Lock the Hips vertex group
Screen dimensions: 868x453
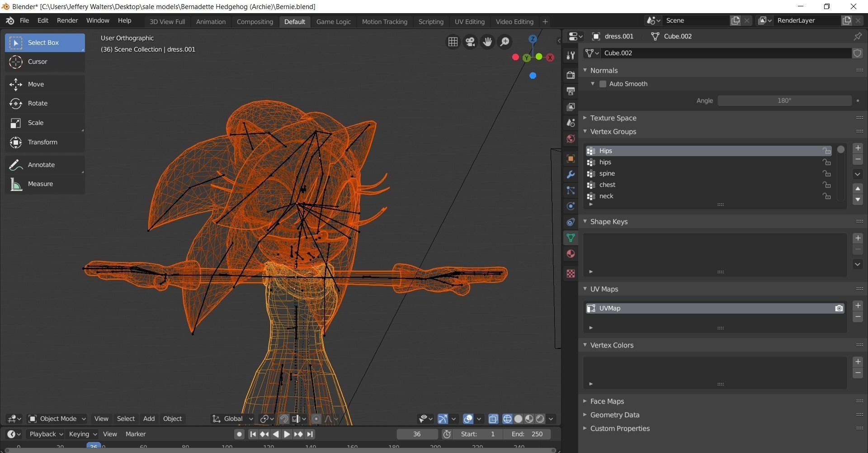coord(826,151)
